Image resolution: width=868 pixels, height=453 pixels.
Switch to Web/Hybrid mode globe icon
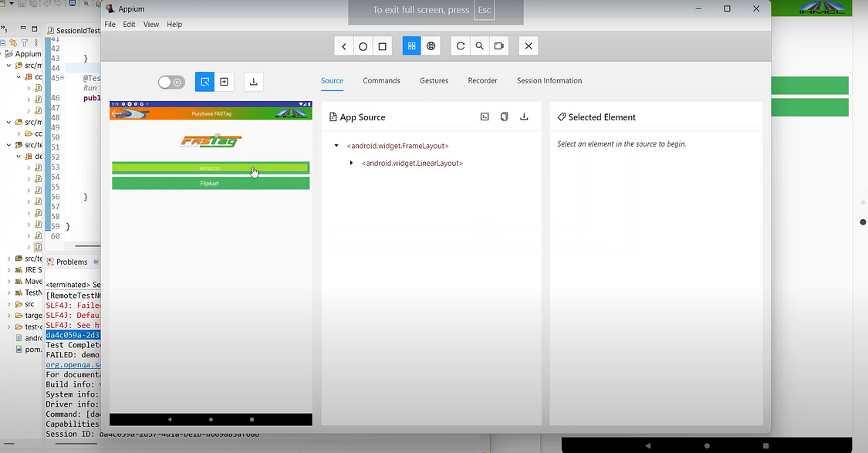431,46
